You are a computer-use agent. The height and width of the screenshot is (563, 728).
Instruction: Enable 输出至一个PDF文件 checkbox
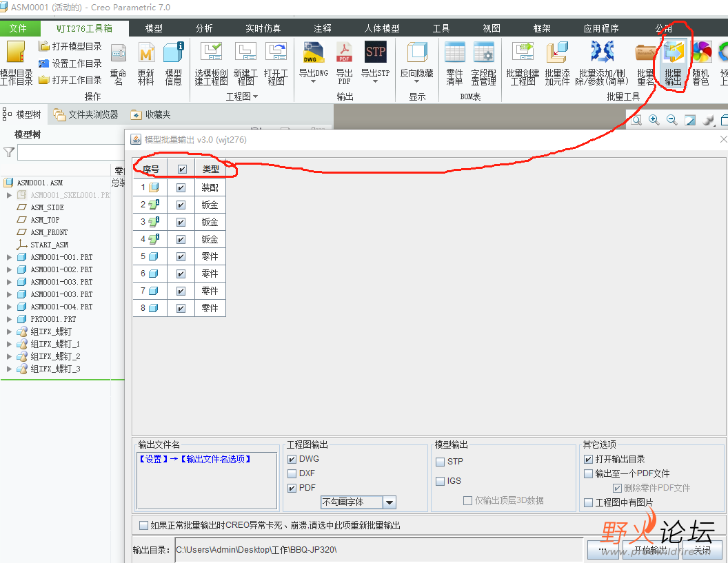[588, 473]
